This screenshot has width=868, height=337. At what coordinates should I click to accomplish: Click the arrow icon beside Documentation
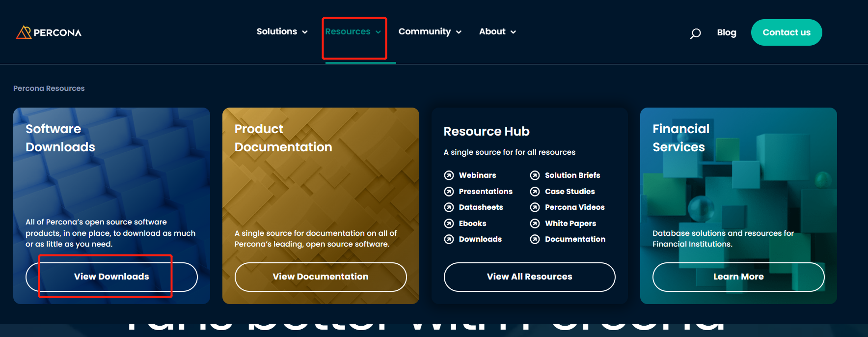(x=535, y=239)
